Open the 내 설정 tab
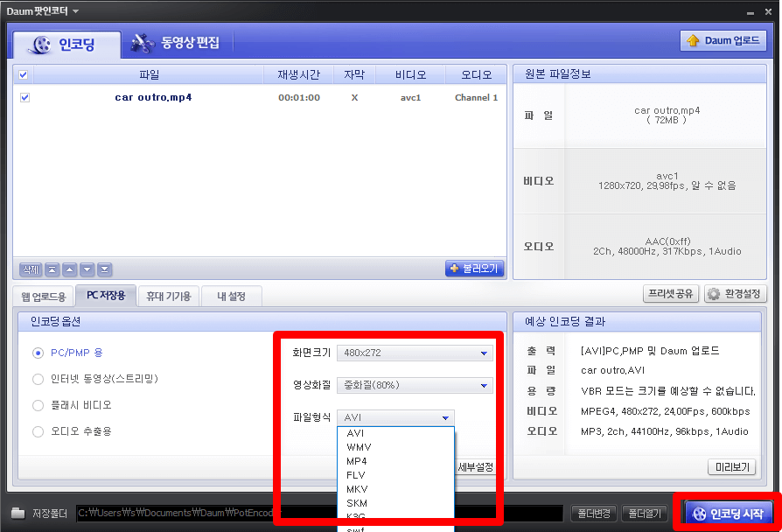 [x=232, y=297]
